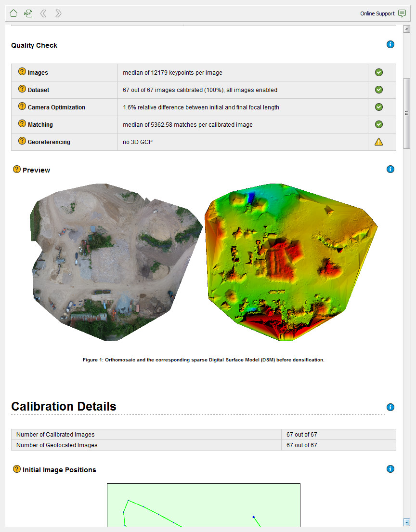416x532 pixels.
Task: Click the Home icon in toolbar
Action: click(13, 13)
